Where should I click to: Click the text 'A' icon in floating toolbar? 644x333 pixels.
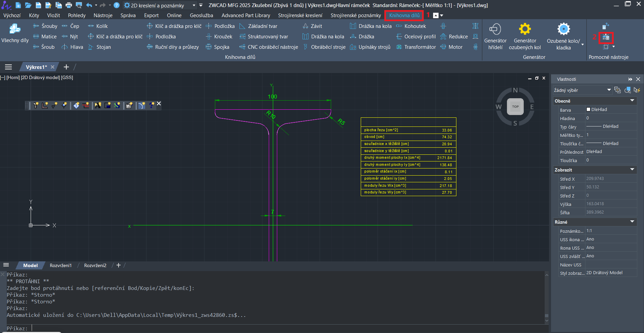coord(98,106)
